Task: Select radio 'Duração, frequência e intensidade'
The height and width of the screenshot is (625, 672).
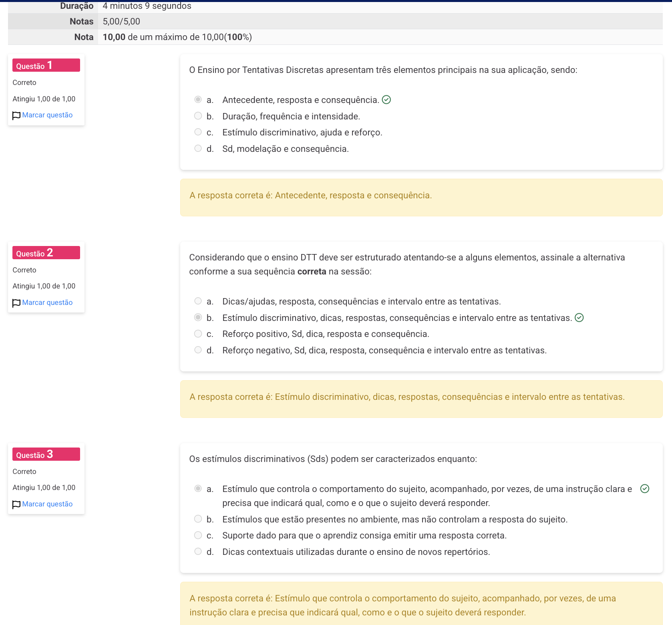Action: click(x=198, y=116)
